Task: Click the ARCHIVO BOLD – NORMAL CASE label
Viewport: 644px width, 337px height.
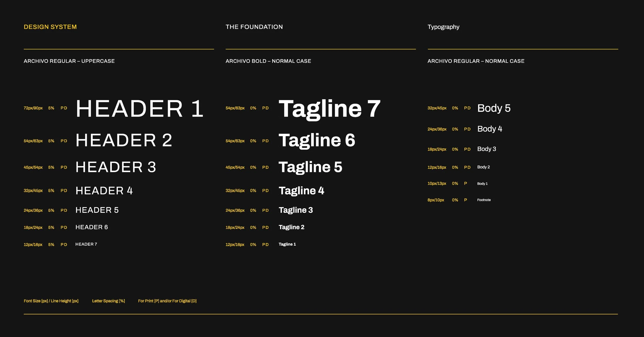Action: pos(268,61)
